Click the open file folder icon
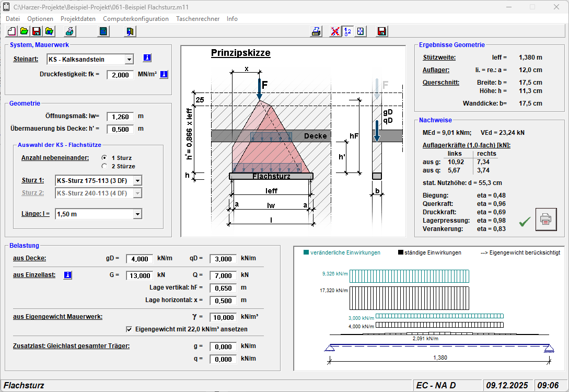Viewport: 569px width, 392px height. [25, 31]
